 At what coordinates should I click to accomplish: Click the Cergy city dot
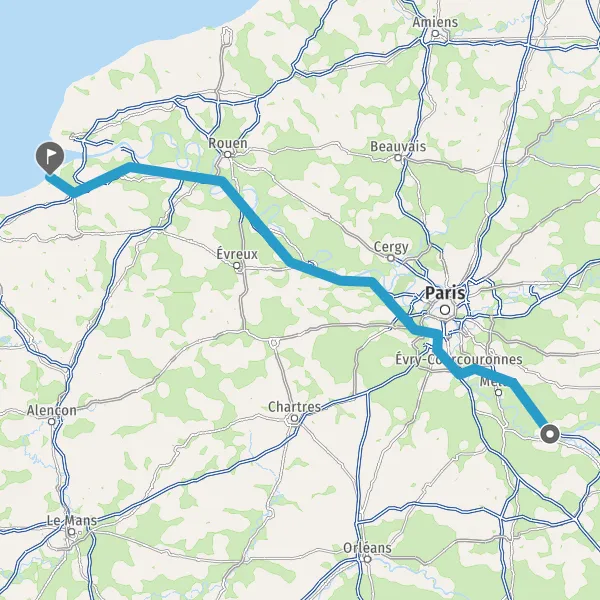391,258
